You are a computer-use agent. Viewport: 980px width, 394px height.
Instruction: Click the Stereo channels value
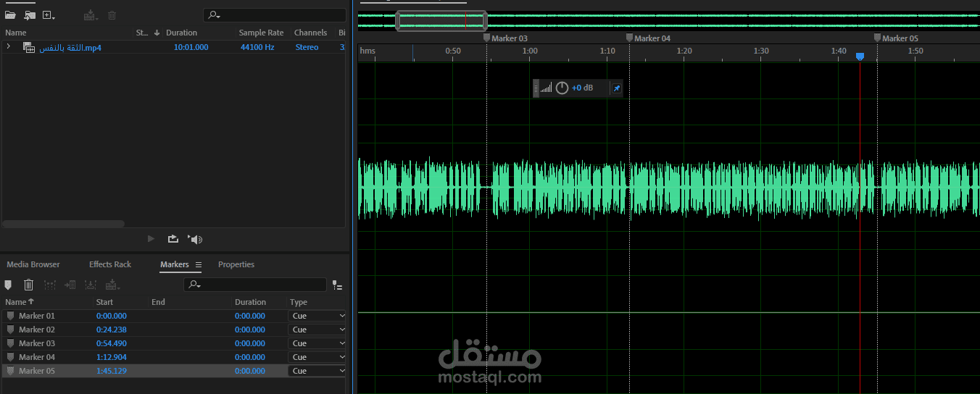[x=307, y=47]
